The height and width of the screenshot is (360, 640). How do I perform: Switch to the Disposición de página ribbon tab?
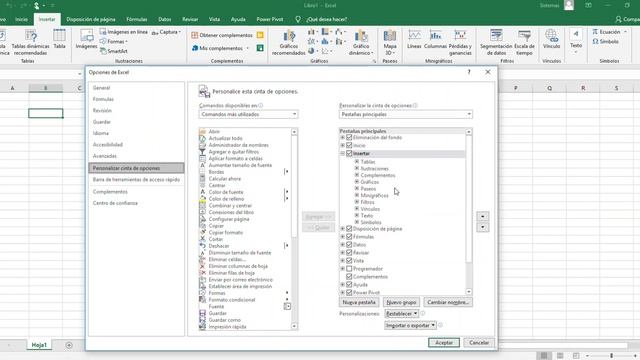[91, 19]
